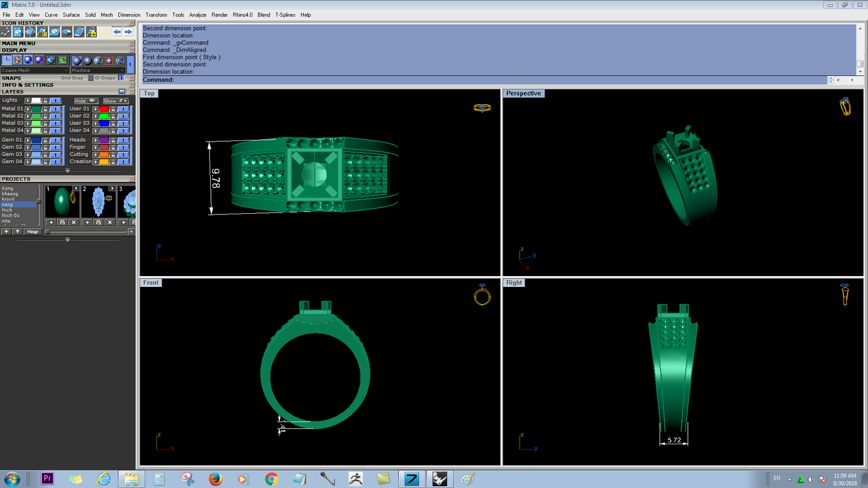Open the Machine dropdown in Display
Image resolution: width=868 pixels, height=488 pixels.
pyautogui.click(x=98, y=70)
